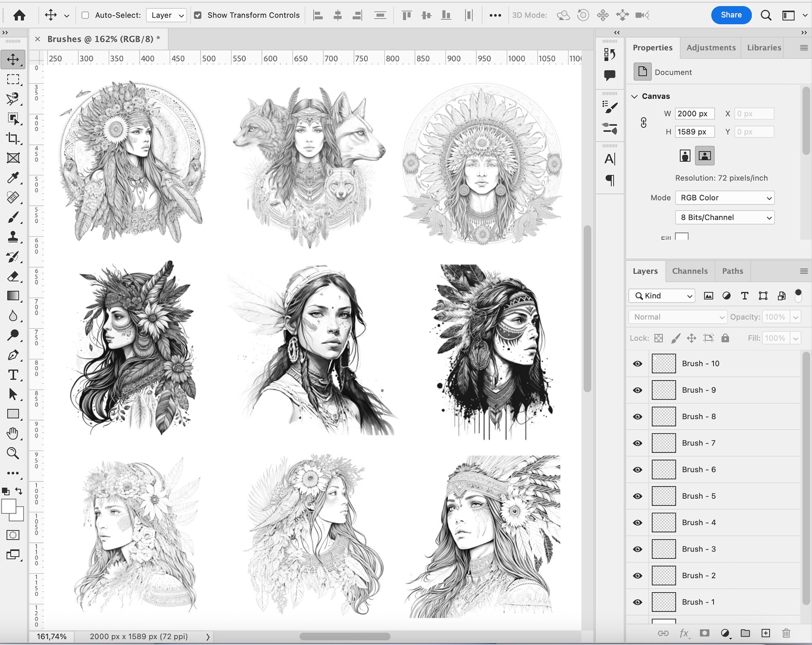The image size is (812, 645).
Task: Toggle Show Transform Controls
Action: [x=198, y=15]
